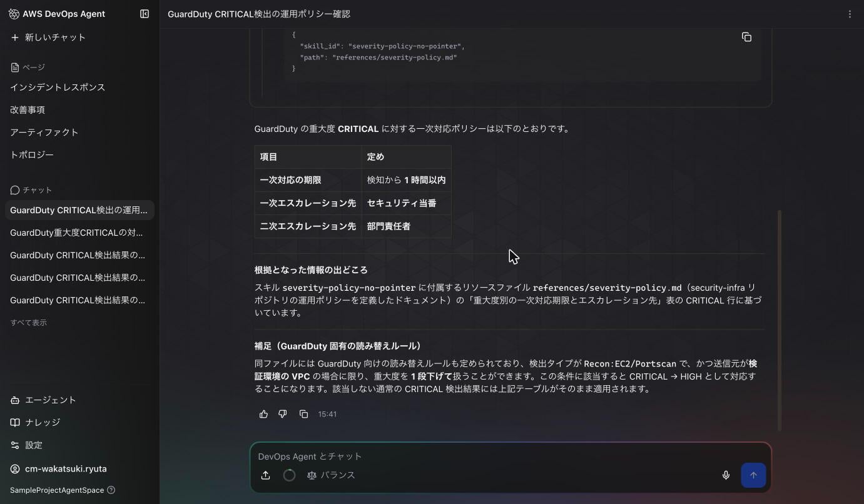The height and width of the screenshot is (504, 864).
Task: Open the 改善事項 page
Action: (28, 110)
